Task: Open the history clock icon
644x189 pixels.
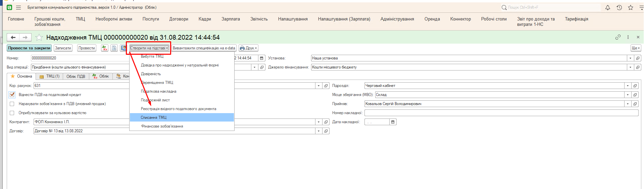Action: tap(619, 7)
